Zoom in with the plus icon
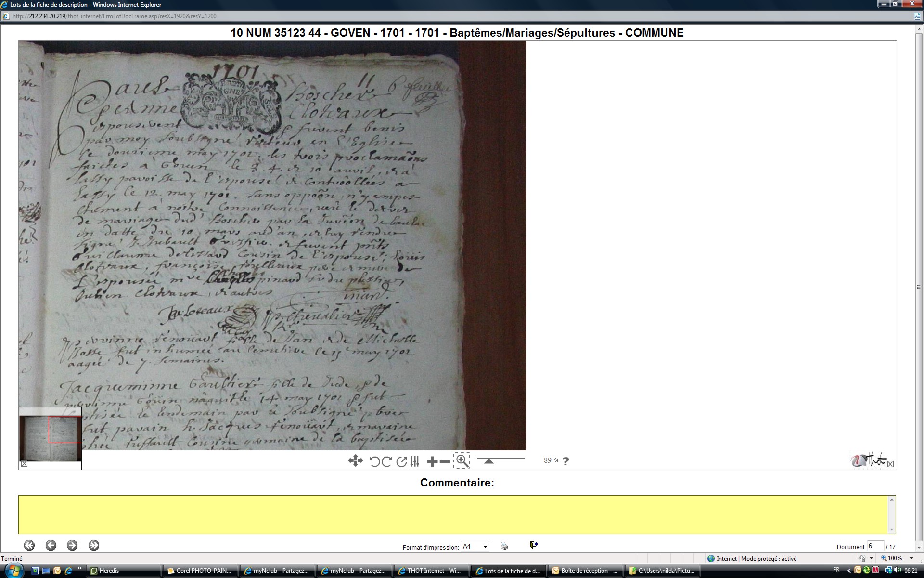The height and width of the screenshot is (578, 924). 432,461
